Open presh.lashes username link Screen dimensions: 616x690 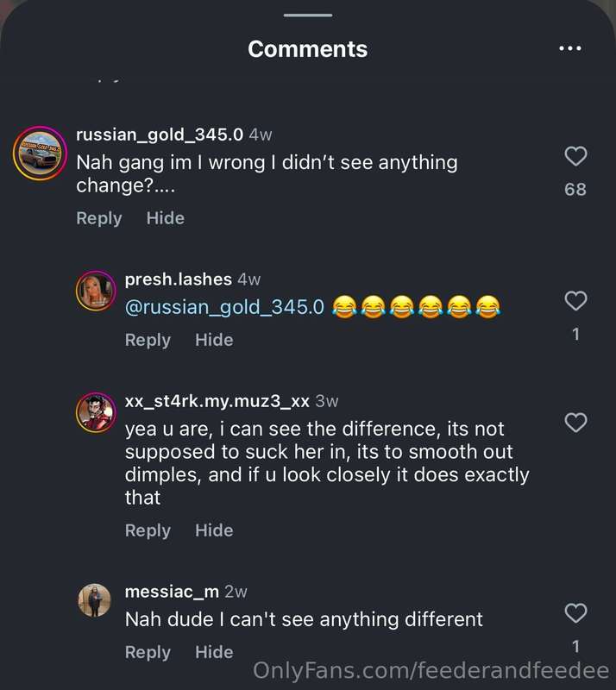tap(179, 279)
